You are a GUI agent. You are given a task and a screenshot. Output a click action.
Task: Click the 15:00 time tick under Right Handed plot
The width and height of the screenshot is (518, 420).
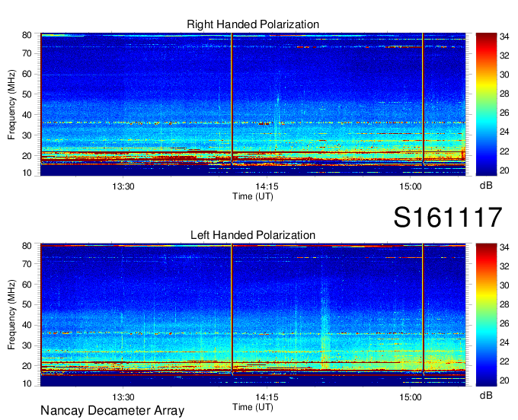(x=411, y=186)
